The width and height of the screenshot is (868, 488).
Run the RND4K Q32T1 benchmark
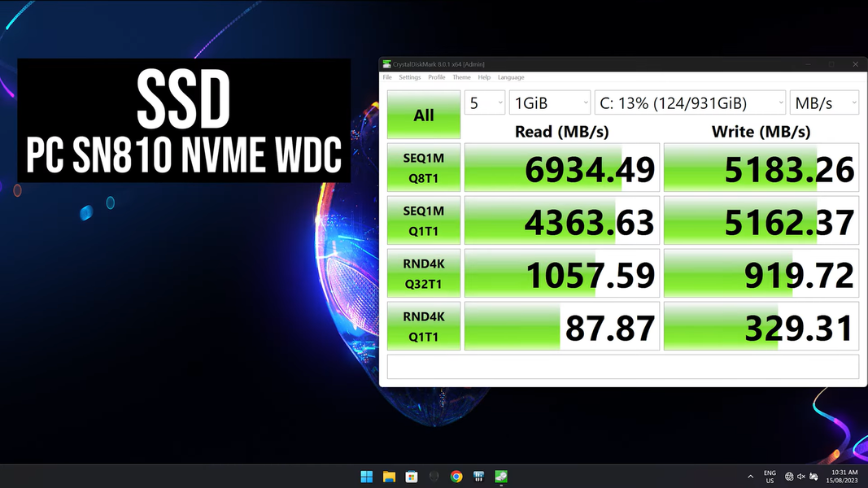tap(424, 273)
